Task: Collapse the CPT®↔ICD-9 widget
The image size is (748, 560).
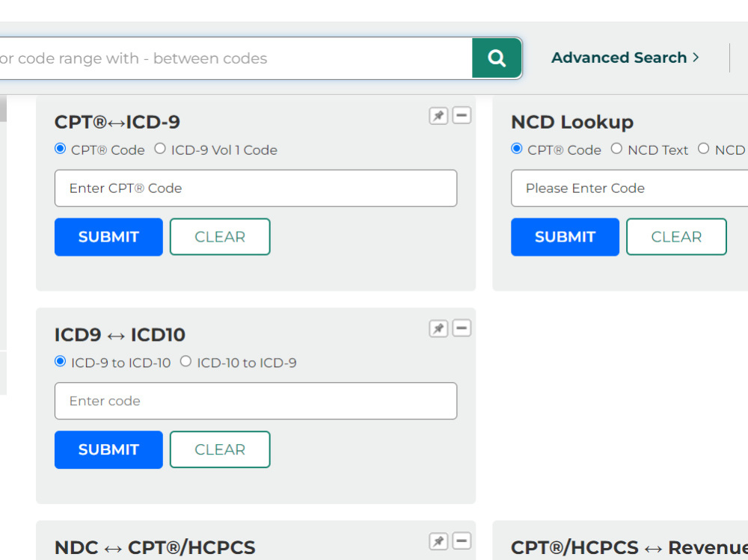Action: (462, 115)
